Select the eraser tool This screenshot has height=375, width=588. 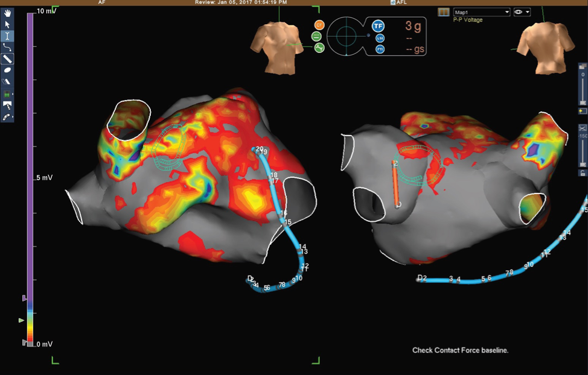tap(7, 81)
